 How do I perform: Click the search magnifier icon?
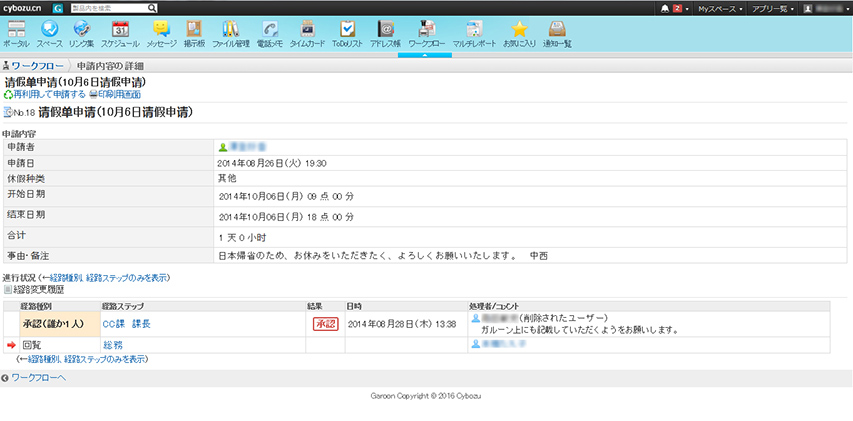point(152,8)
